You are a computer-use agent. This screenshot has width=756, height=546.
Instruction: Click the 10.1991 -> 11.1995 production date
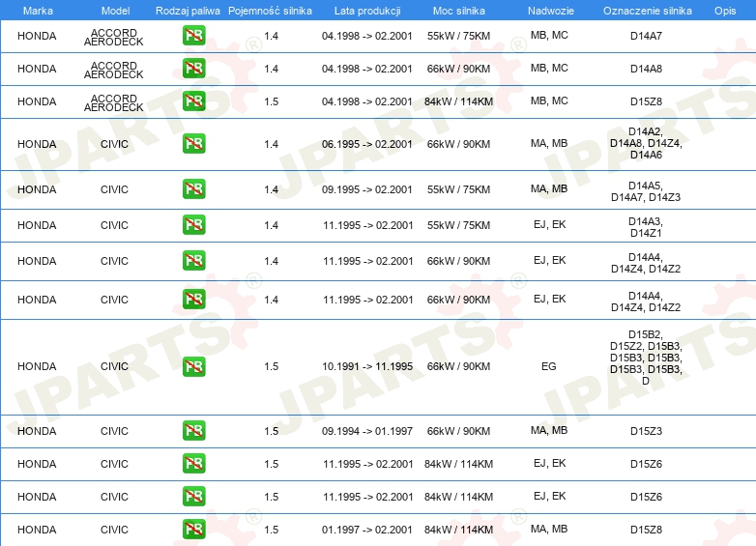(x=367, y=366)
